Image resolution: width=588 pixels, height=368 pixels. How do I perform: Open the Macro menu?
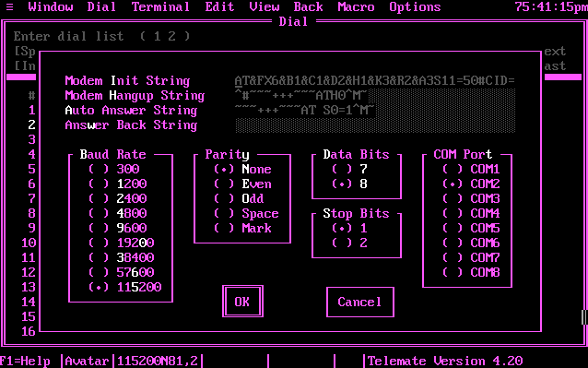[x=356, y=7]
